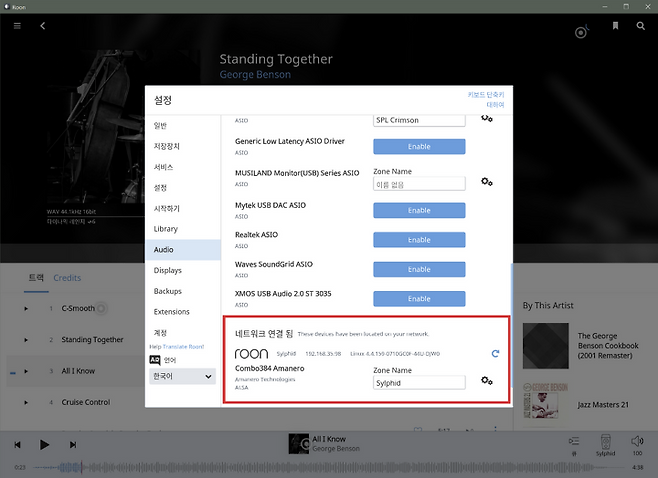The height and width of the screenshot is (478, 658).
Task: Open the hamburger navigation menu
Action: pyautogui.click(x=17, y=26)
